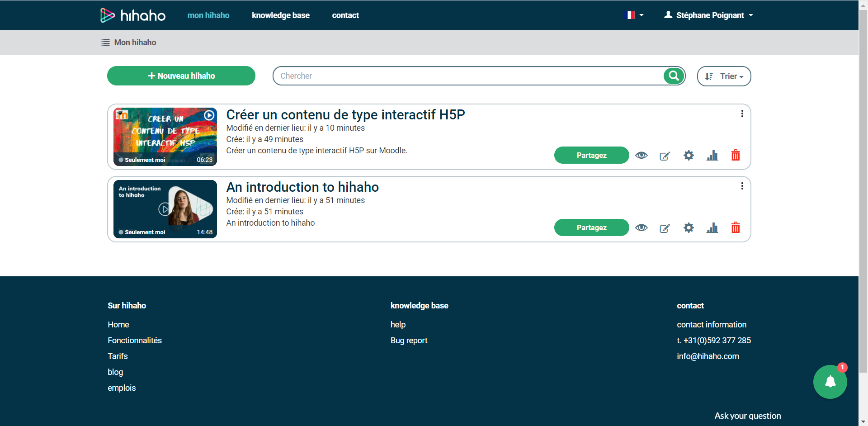Open the Bug report footer link
Viewport: 868px width, 426px height.
(409, 341)
